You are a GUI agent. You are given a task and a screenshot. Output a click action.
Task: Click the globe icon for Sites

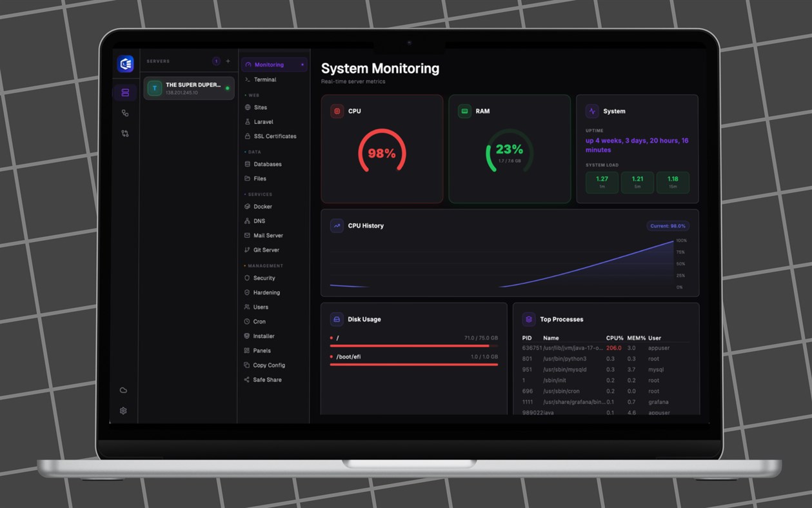coord(248,108)
